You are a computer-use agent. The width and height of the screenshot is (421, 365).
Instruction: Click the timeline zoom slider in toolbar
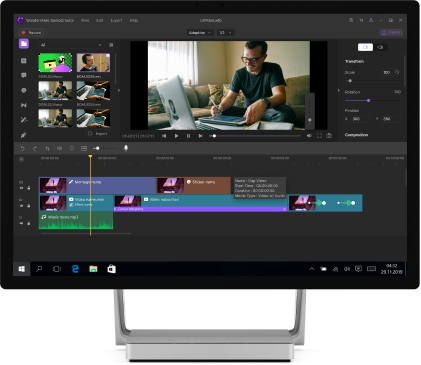click(105, 148)
